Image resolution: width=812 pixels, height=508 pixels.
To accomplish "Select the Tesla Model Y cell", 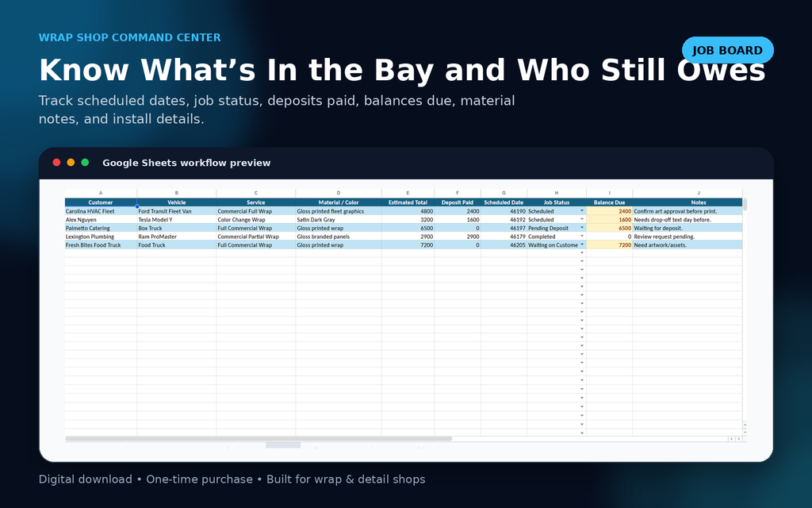I will [x=177, y=220].
